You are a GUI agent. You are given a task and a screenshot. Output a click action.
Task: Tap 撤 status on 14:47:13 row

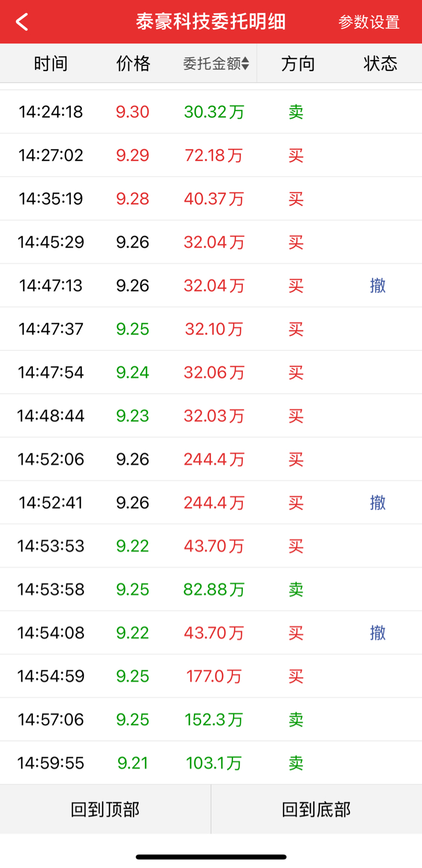[x=377, y=285]
